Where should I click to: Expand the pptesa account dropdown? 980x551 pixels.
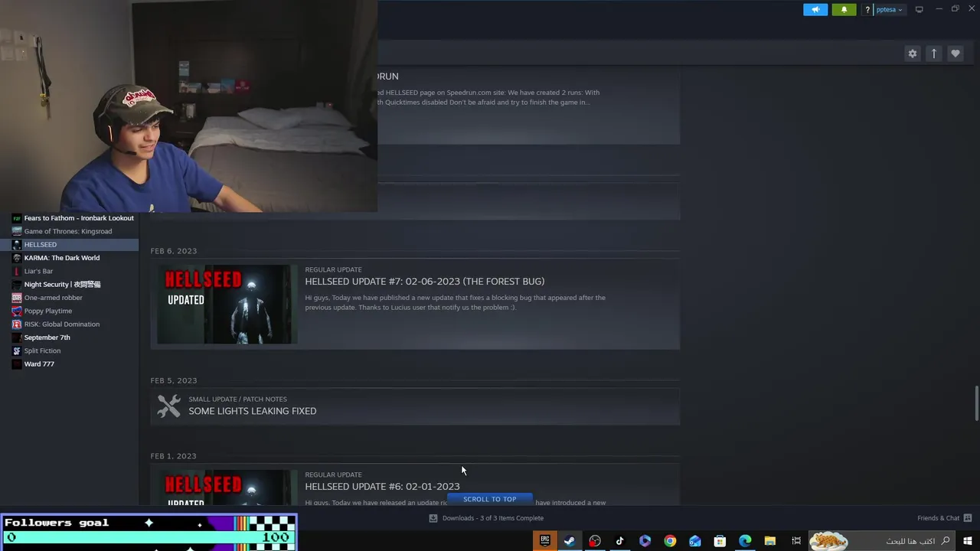[x=889, y=9]
